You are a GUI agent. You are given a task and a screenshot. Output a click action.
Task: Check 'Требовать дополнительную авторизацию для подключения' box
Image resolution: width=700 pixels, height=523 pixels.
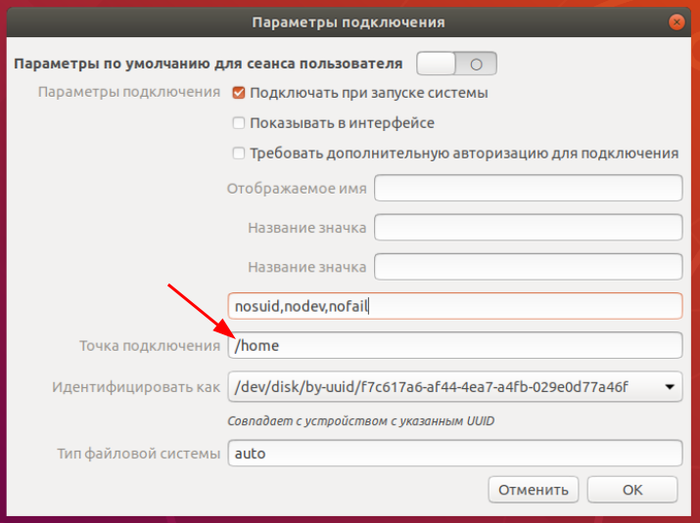click(x=238, y=153)
